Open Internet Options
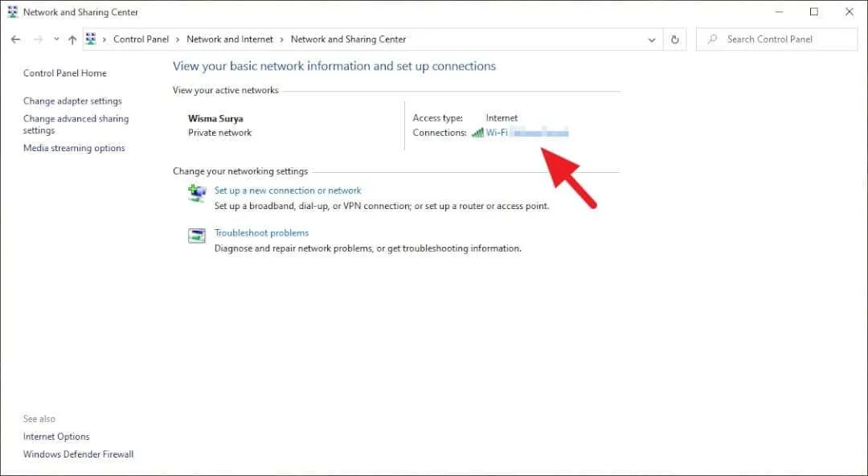 pyautogui.click(x=56, y=437)
